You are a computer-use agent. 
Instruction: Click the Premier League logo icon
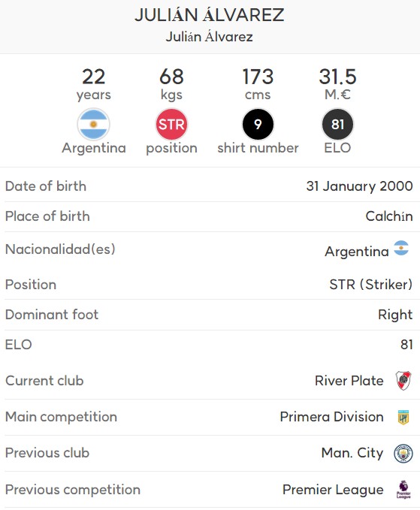click(403, 490)
